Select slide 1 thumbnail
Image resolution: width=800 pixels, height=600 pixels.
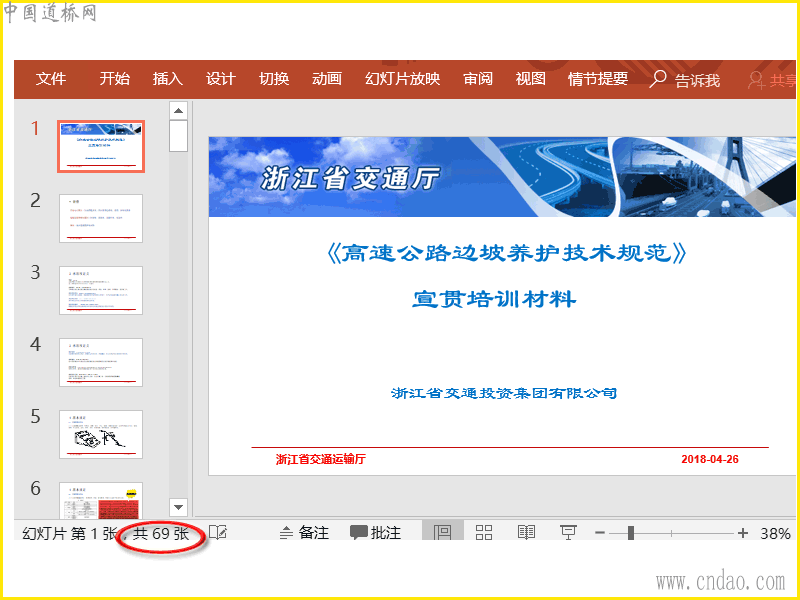point(101,146)
